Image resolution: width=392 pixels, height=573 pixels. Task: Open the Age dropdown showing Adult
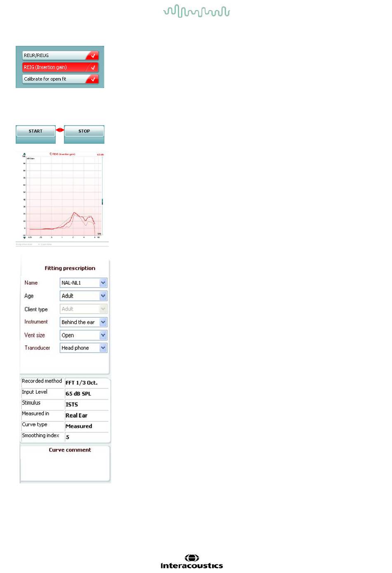[x=83, y=296]
